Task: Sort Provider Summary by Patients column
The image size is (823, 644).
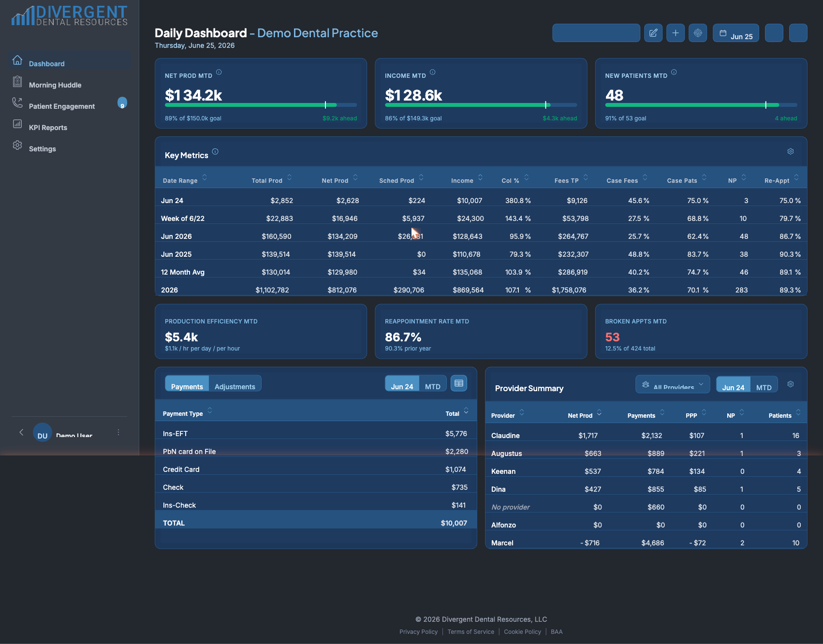Action: pos(785,414)
